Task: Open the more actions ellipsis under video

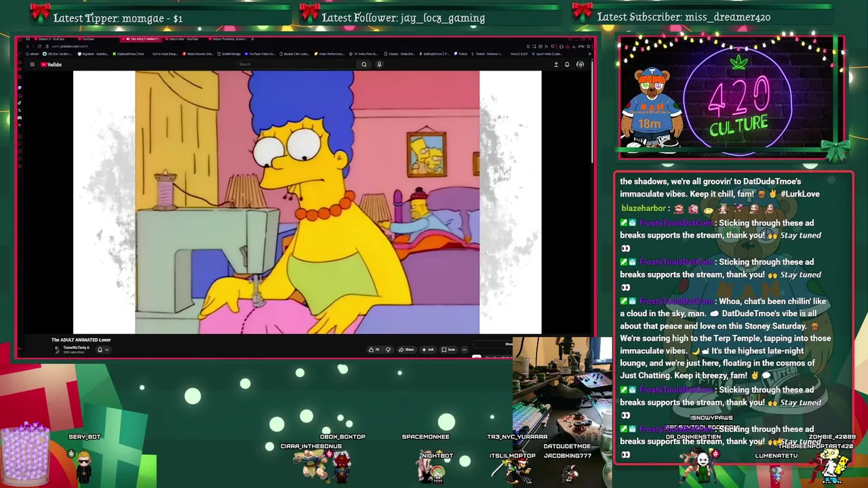Action: coord(465,350)
